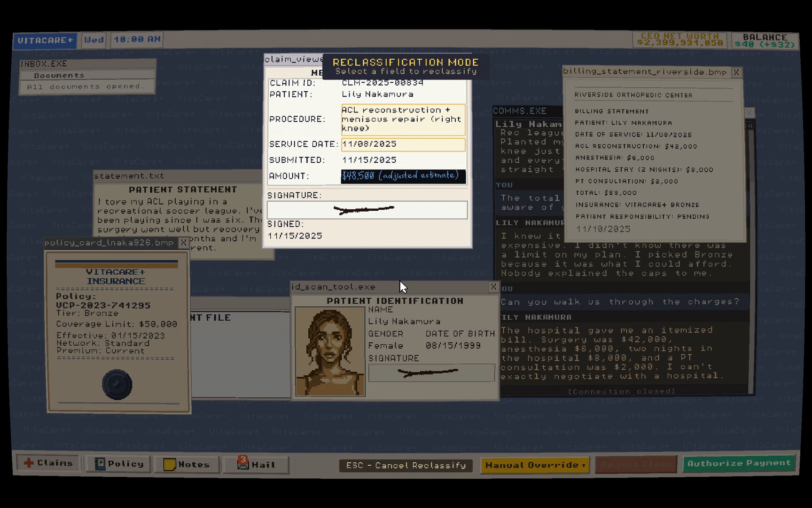Screen dimensions: 812x508
Task: Close the policy_card_lnaka926.bmp window
Action: pyautogui.click(x=184, y=243)
